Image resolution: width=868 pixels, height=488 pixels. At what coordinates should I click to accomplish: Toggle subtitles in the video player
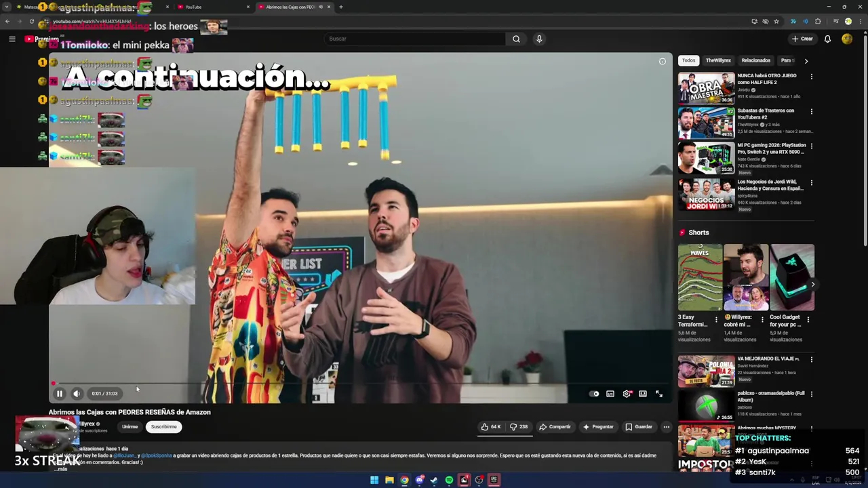point(610,394)
